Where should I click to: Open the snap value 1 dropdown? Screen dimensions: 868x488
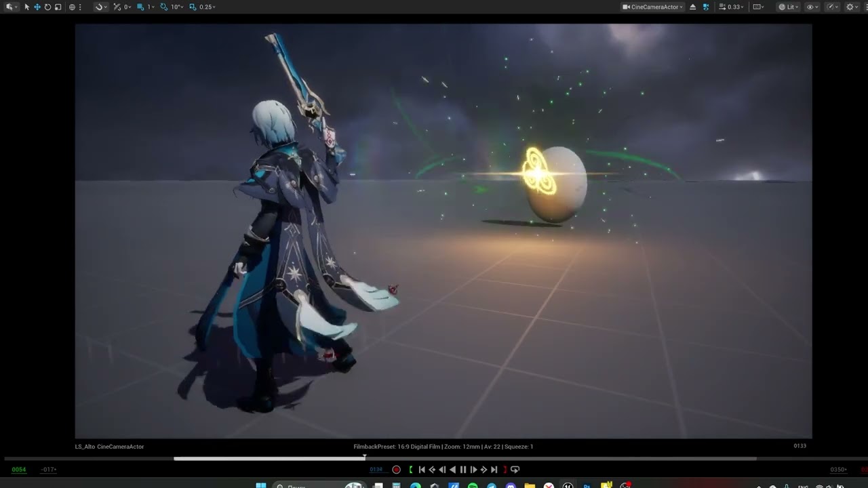(x=151, y=7)
